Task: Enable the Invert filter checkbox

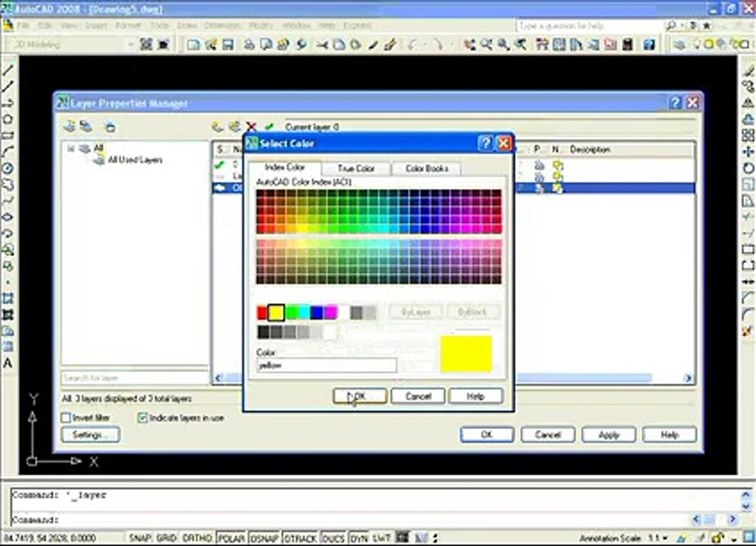Action: (66, 418)
